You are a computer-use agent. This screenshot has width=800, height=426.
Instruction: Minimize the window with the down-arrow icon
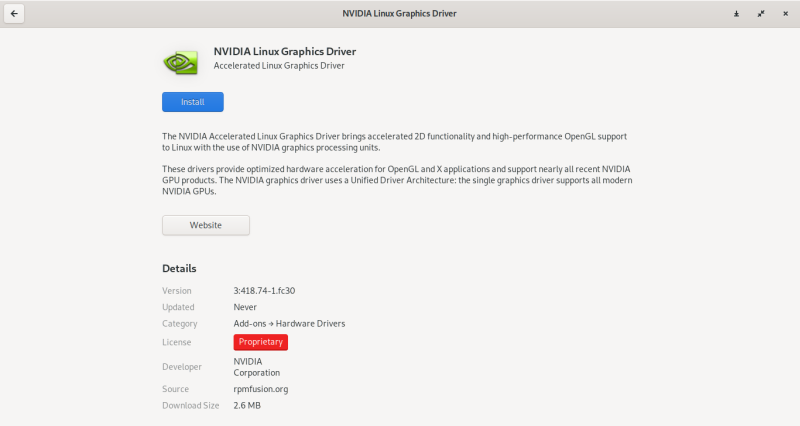tap(736, 14)
